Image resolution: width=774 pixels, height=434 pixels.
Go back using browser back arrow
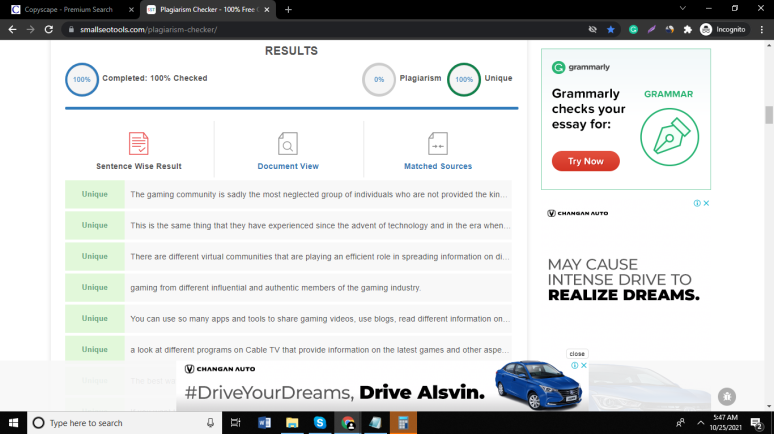click(x=12, y=30)
